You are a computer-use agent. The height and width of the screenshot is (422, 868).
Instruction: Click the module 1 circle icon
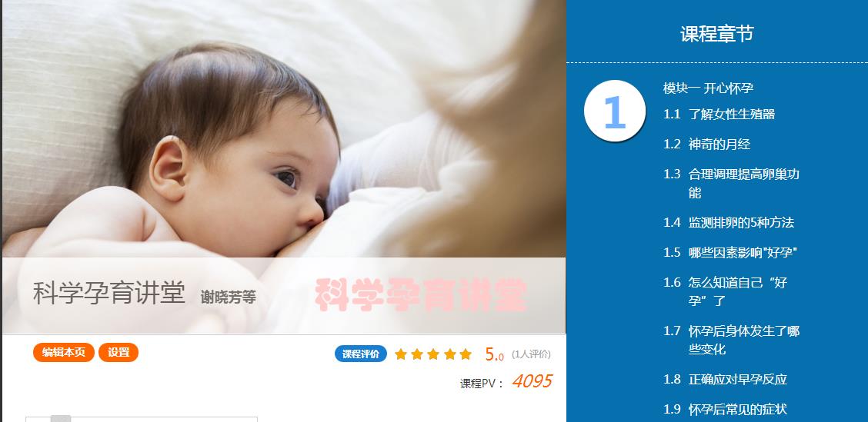(x=615, y=111)
